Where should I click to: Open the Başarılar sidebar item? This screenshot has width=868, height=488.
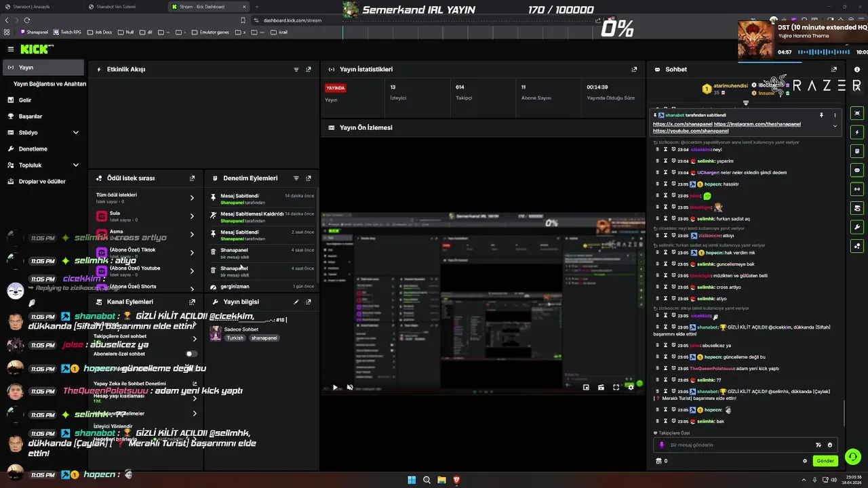pos(30,117)
